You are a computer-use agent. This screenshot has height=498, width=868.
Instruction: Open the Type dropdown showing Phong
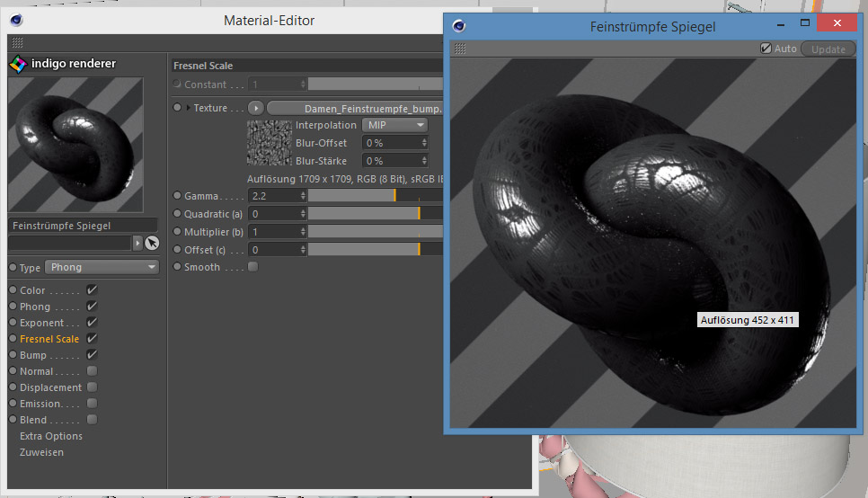(x=102, y=267)
